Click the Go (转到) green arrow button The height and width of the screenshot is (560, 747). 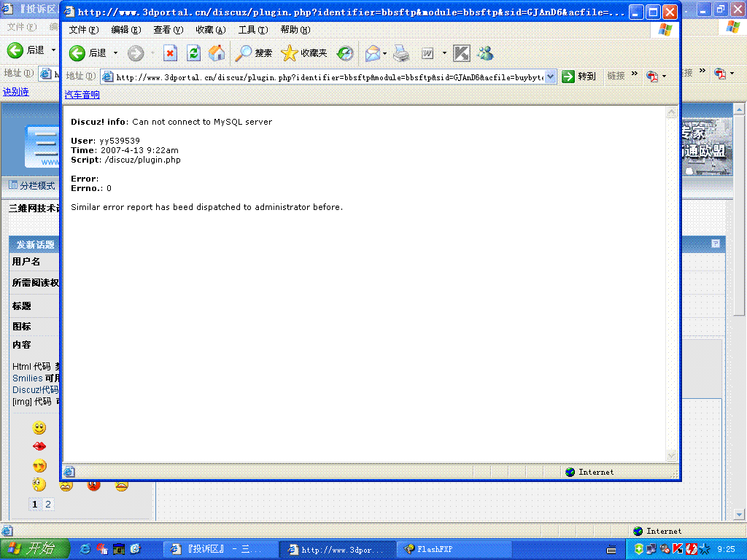tap(578, 76)
